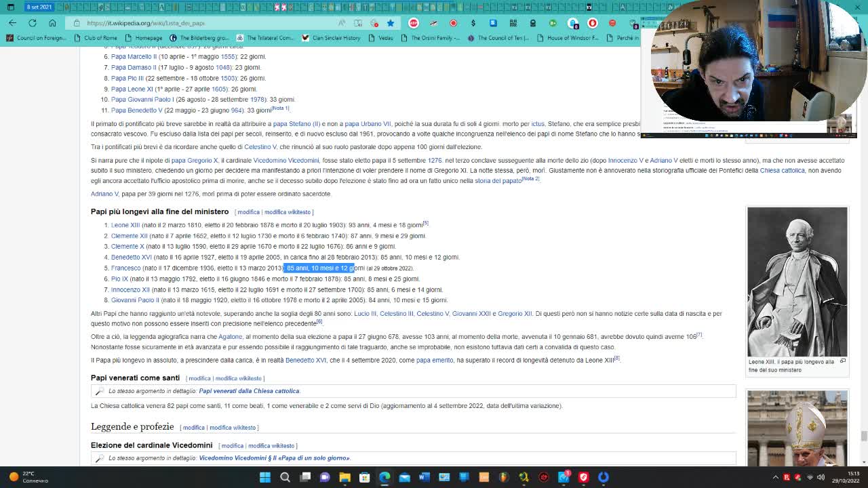
Task: Open the 'The Orsini Family' bookmark
Action: coord(431,38)
